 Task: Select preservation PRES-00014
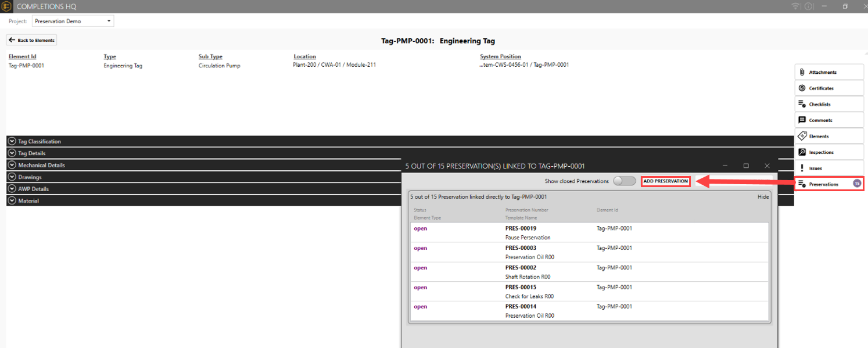(x=589, y=311)
